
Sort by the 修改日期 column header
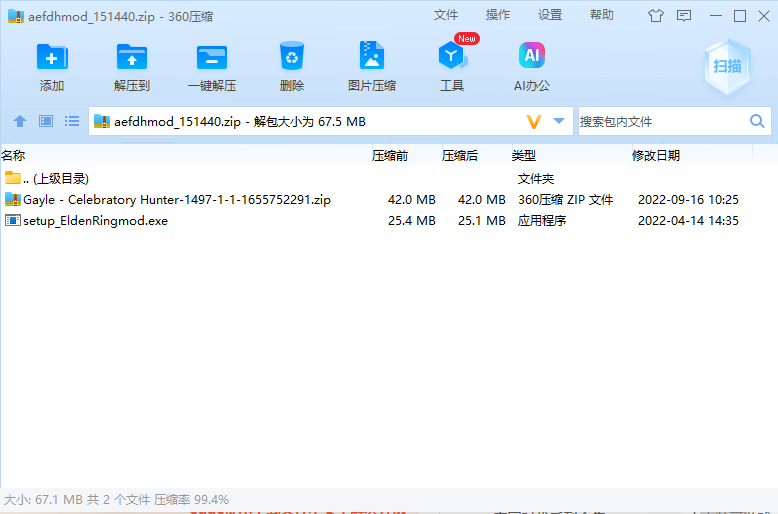(x=692, y=156)
